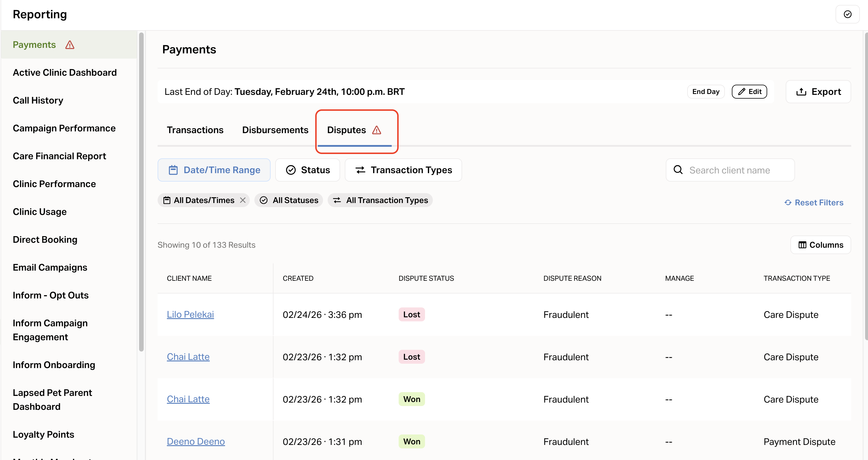Image resolution: width=868 pixels, height=460 pixels.
Task: Expand the Transaction Types filter
Action: pos(403,170)
